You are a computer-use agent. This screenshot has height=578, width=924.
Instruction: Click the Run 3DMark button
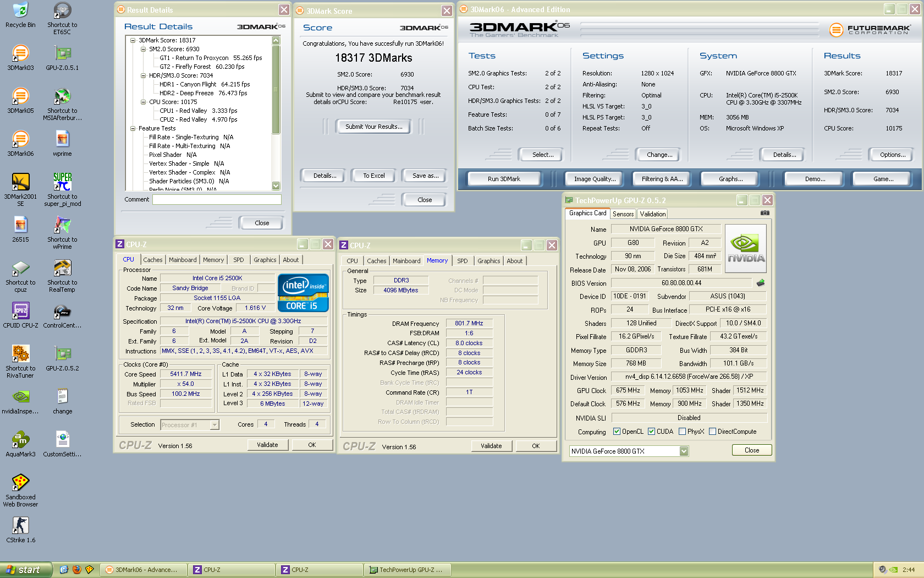point(504,179)
